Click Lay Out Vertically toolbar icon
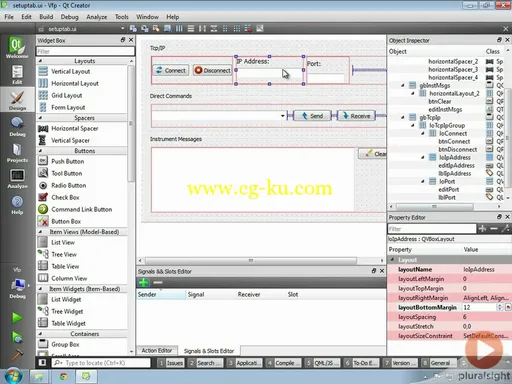512x384 pixels. [191, 29]
